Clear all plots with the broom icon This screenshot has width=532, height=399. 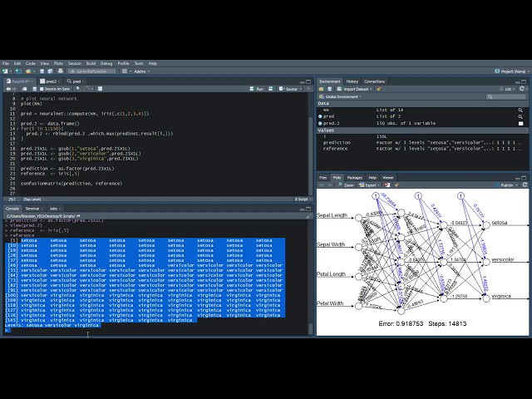coord(397,185)
